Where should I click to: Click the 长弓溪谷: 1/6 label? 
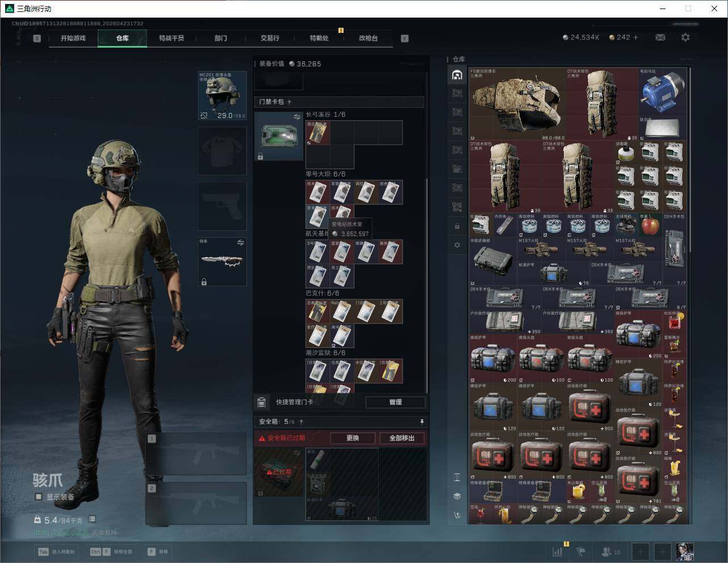(x=325, y=115)
